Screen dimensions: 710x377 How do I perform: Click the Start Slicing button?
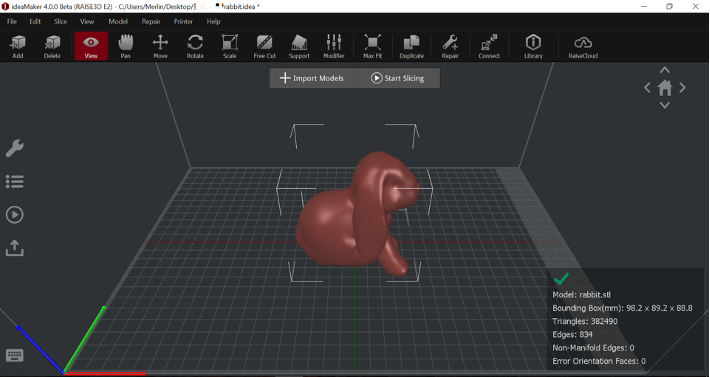click(x=398, y=78)
